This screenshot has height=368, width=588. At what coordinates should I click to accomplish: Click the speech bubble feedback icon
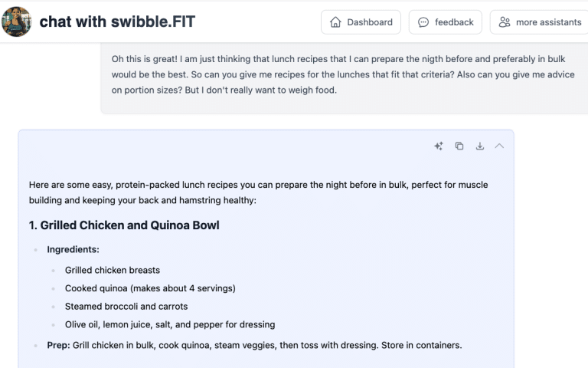tap(423, 22)
